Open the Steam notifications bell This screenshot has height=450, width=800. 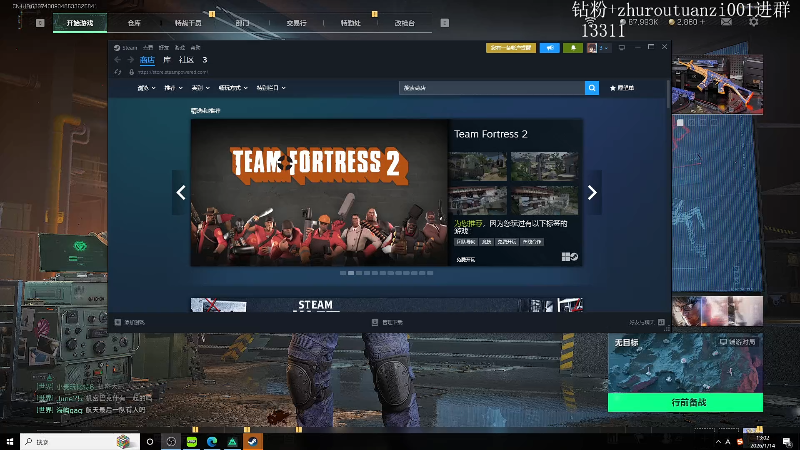click(573, 47)
